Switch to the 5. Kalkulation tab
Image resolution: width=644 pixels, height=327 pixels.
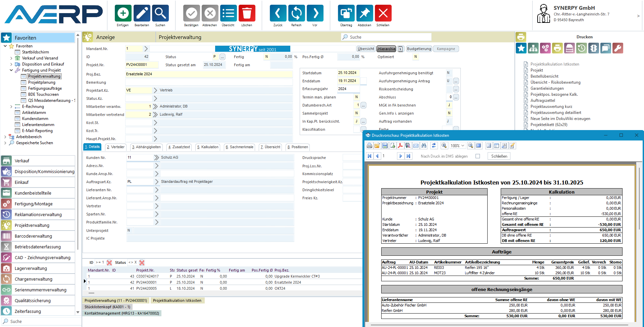[x=208, y=147]
